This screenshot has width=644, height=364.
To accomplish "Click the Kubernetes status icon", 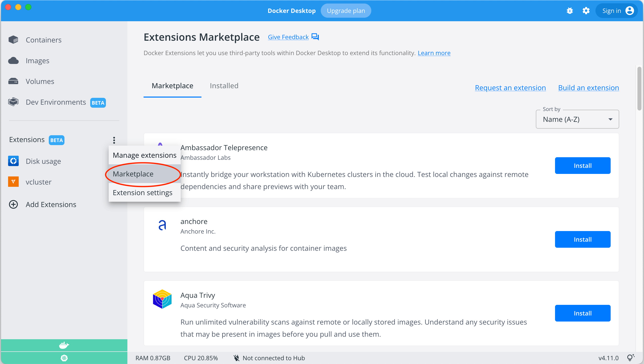I will (x=64, y=358).
